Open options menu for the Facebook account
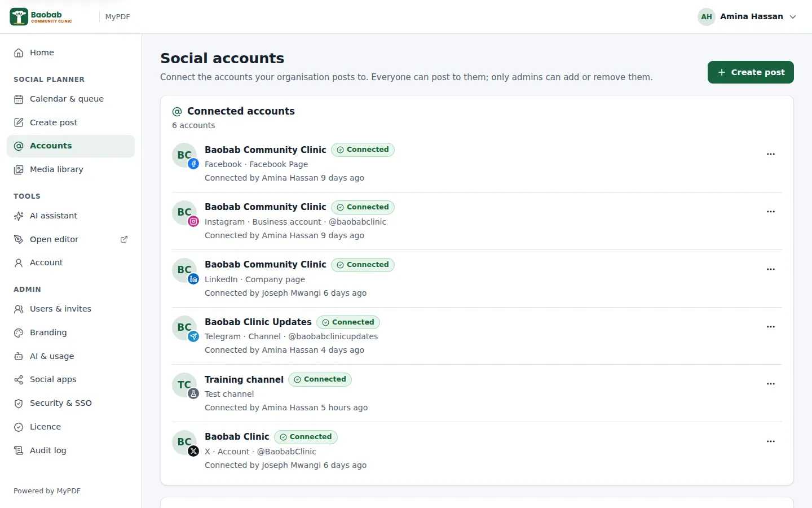 tap(771, 154)
